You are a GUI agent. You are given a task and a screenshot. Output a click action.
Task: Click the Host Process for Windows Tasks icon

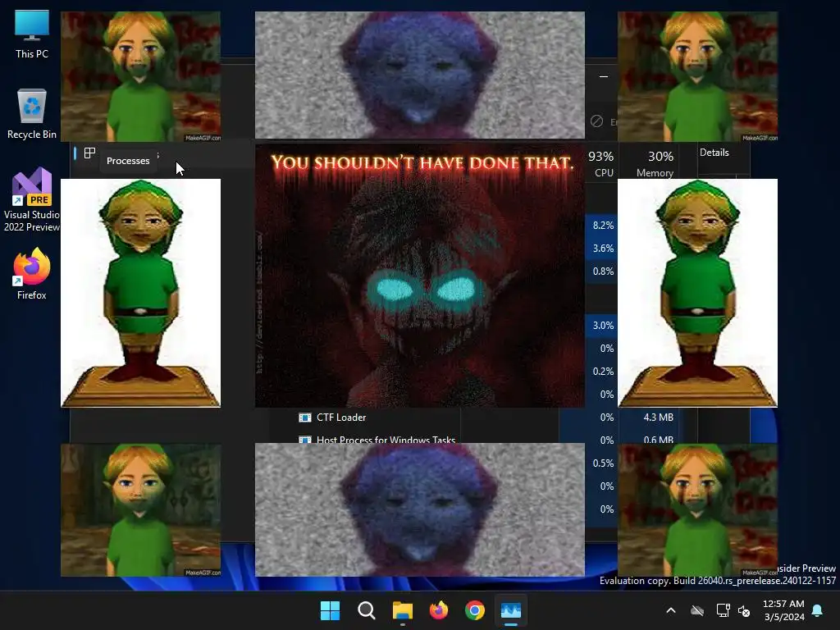(x=305, y=440)
